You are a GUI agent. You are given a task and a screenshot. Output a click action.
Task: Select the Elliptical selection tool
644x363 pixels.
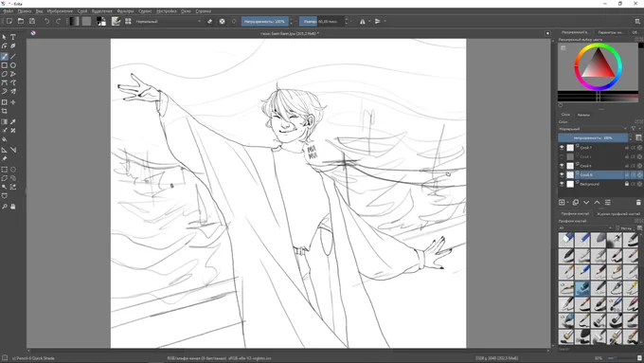[x=13, y=170]
